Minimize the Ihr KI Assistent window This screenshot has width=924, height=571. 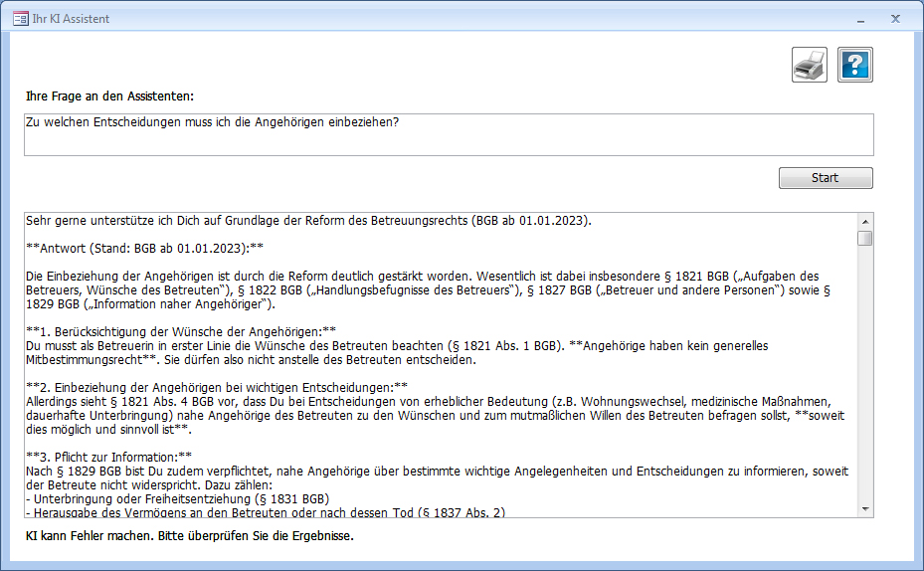click(861, 20)
